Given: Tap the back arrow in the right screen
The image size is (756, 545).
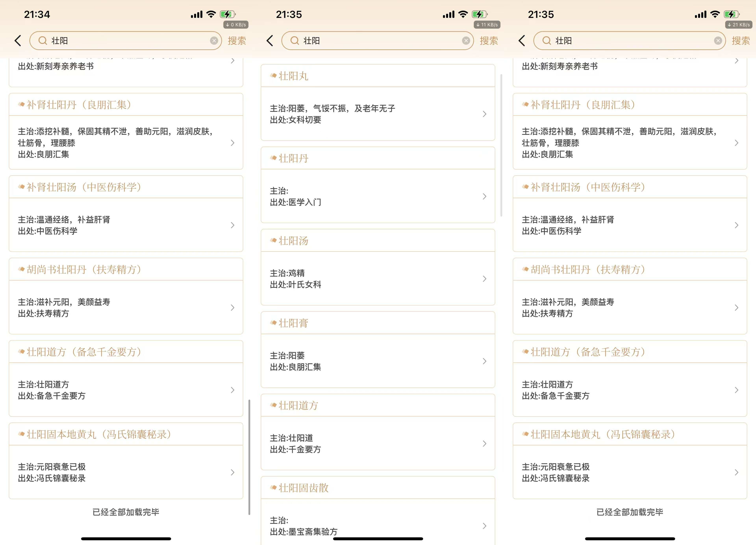Looking at the screenshot, I should click(x=522, y=41).
